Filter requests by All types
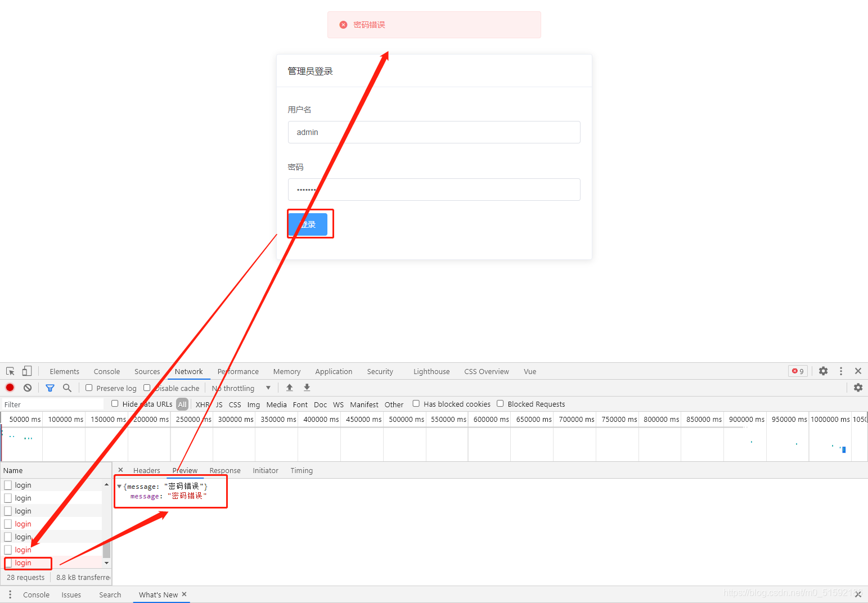 pyautogui.click(x=182, y=404)
